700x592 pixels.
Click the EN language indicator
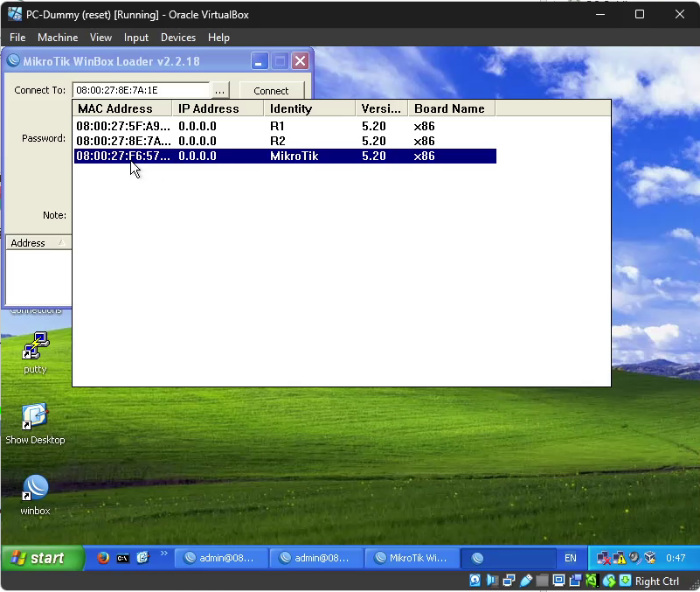click(x=570, y=558)
